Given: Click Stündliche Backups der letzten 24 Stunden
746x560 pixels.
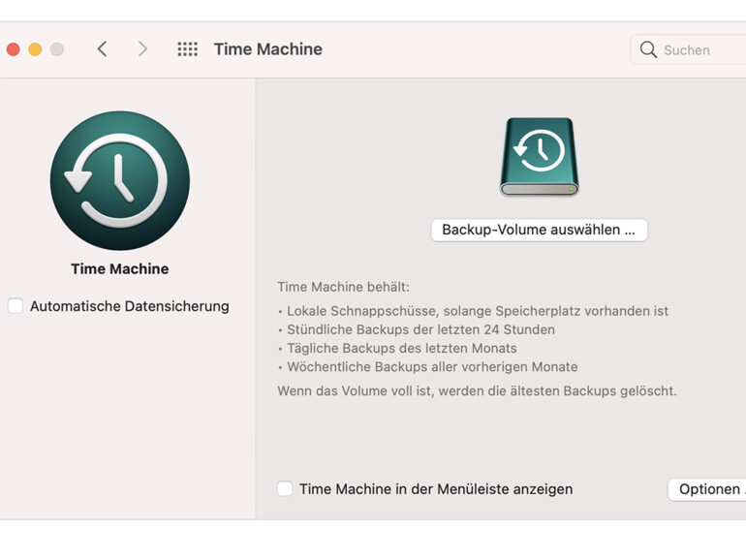Looking at the screenshot, I should point(420,329).
